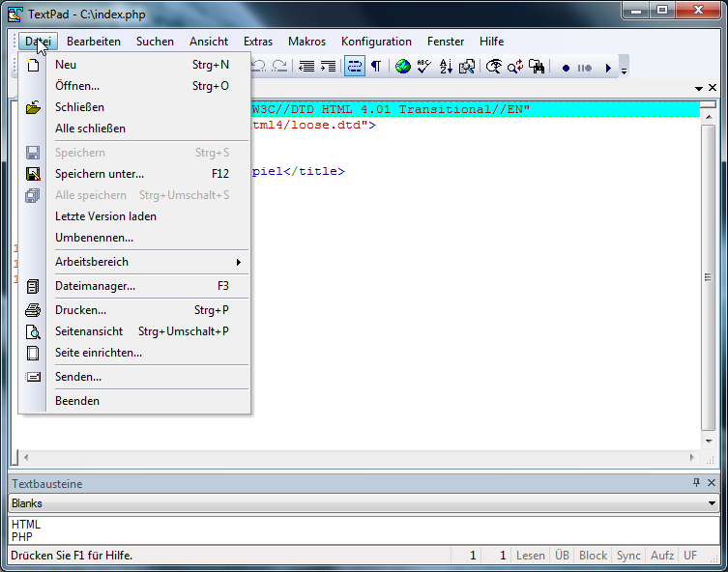This screenshot has height=572, width=728.
Task: Select PHP in Textbausteine list
Action: click(x=22, y=537)
